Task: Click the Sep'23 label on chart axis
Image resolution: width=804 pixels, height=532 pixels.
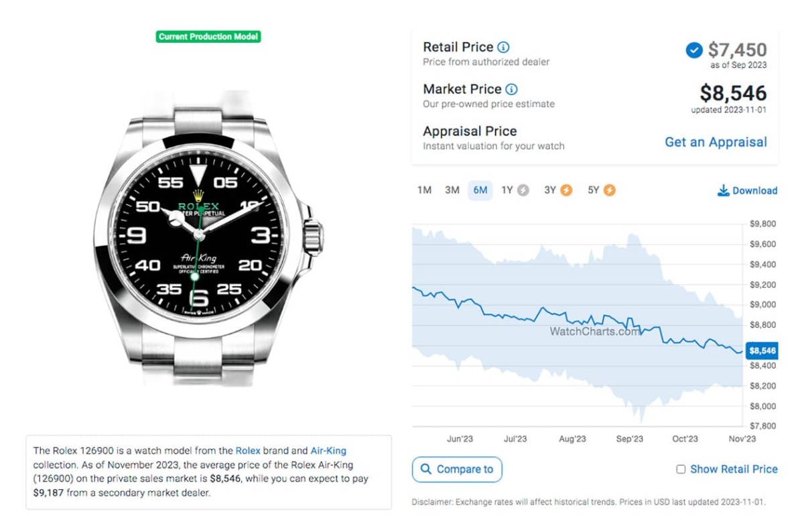Action: point(629,439)
